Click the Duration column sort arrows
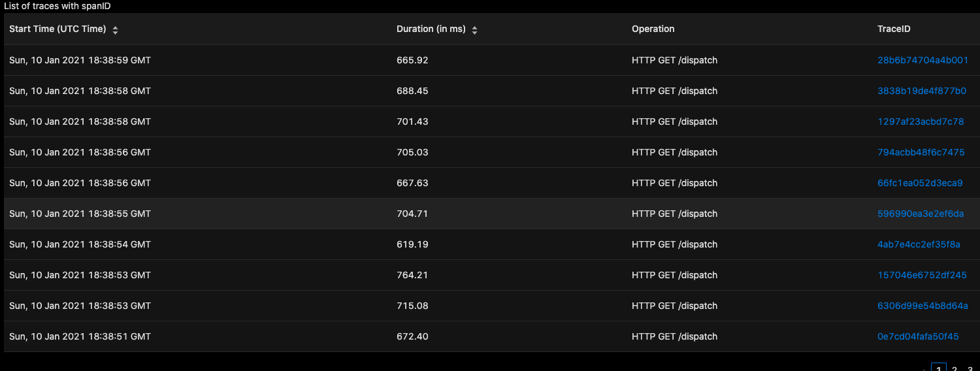The image size is (980, 371). point(475,30)
